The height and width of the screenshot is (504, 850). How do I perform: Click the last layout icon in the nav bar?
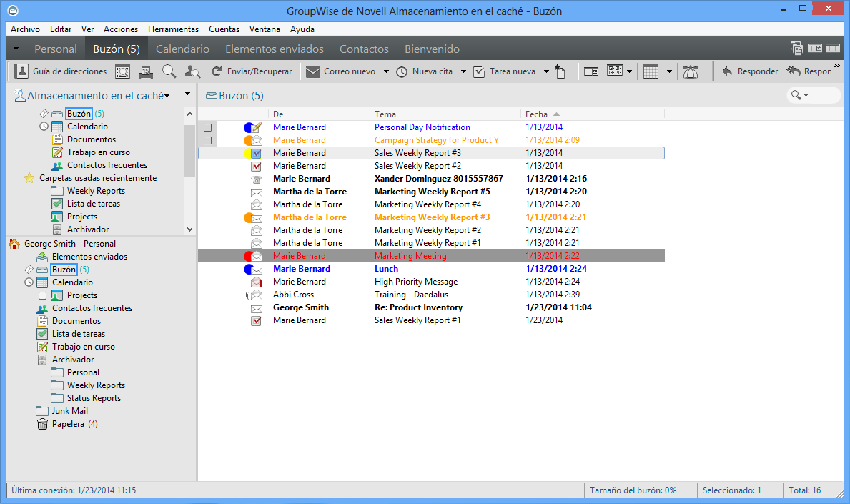coord(833,48)
